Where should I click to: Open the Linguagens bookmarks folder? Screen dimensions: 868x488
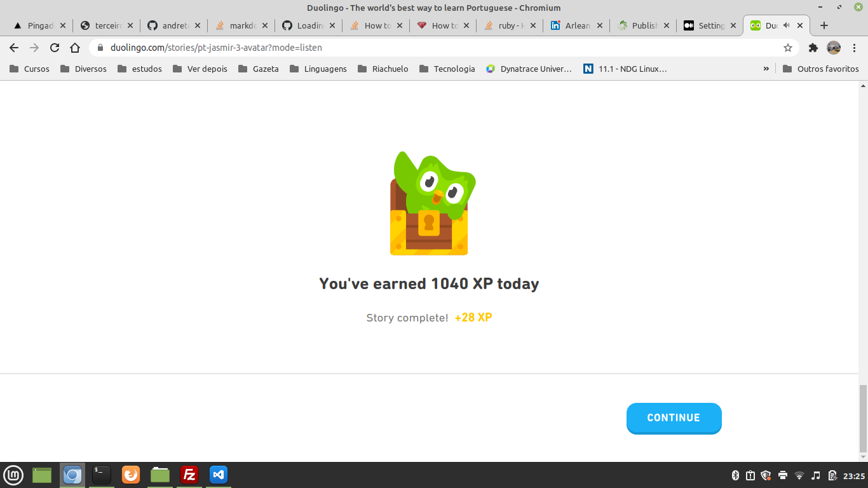(318, 69)
